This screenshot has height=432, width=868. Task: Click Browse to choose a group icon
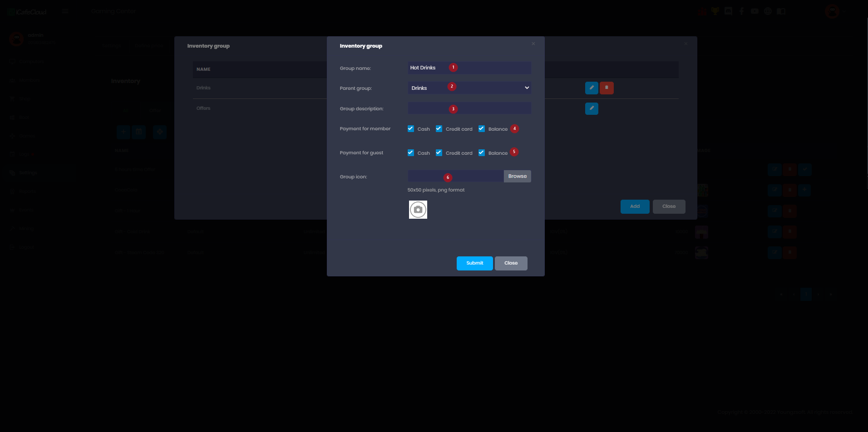[x=517, y=176]
